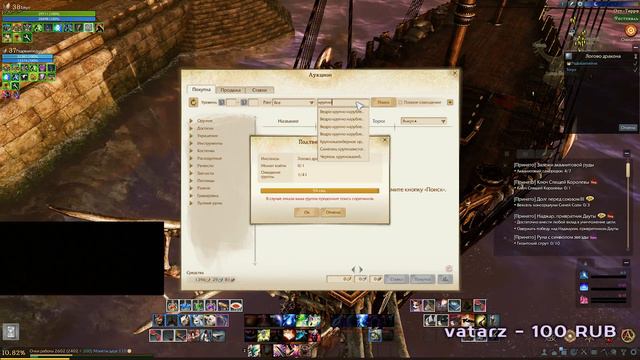Expand the Инструменты category

click(x=191, y=143)
